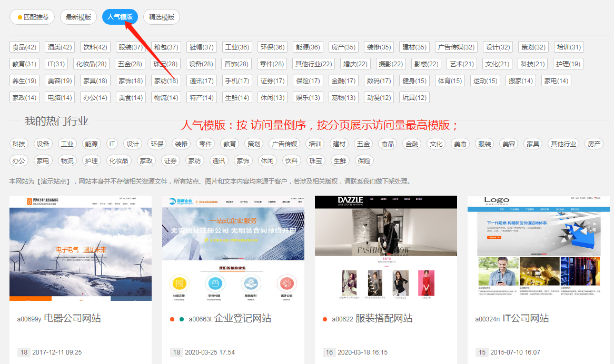This screenshot has height=364, width=614.
Task: Filter by 食品(42) category tag
Action: (25, 47)
